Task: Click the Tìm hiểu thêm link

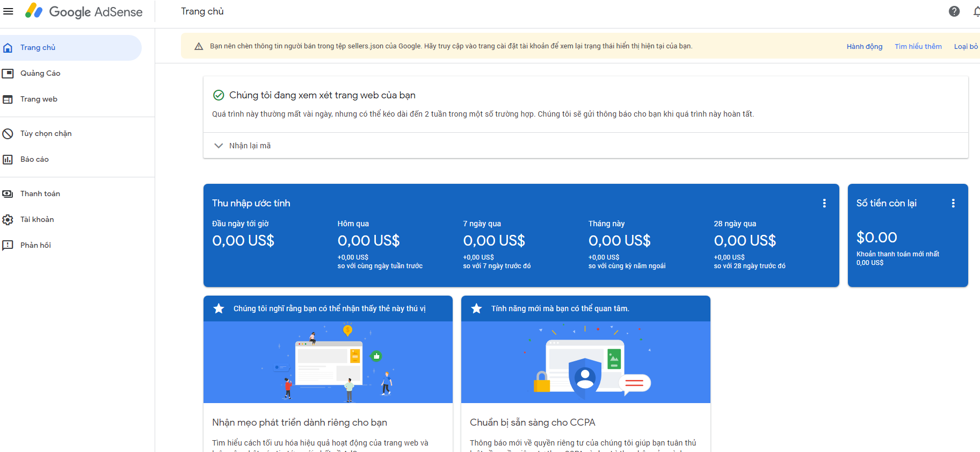Action: tap(918, 47)
